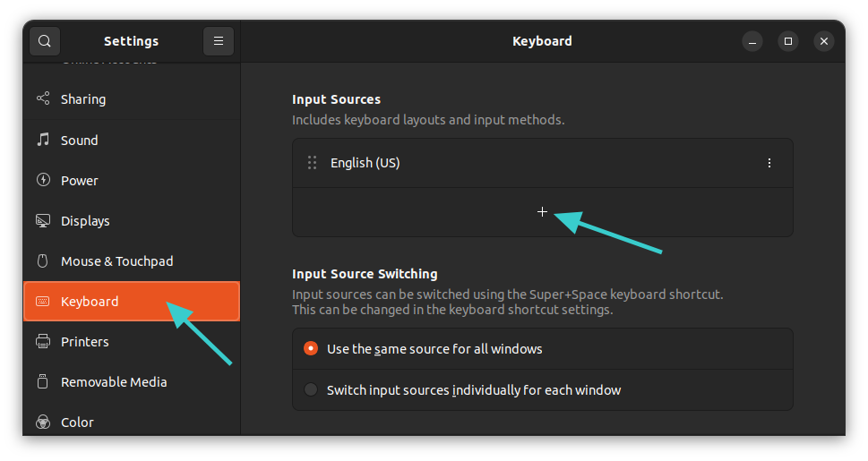Maximize the Settings window
Image resolution: width=868 pixels, height=461 pixels.
tap(788, 41)
